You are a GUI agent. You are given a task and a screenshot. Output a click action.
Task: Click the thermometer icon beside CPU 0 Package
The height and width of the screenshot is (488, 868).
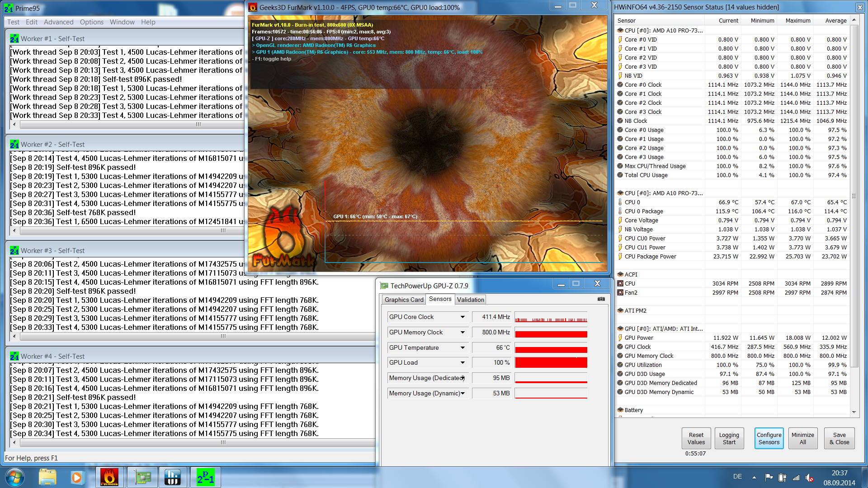(x=620, y=211)
